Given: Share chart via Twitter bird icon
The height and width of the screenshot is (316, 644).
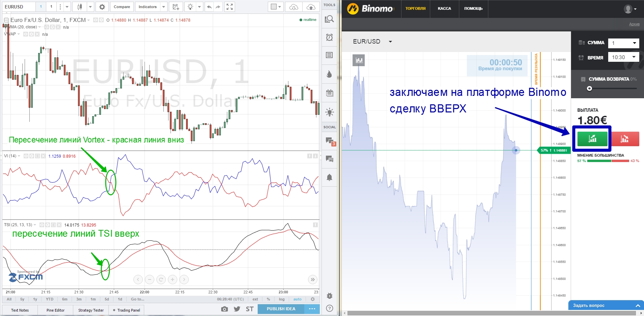Looking at the screenshot, I should tap(237, 309).
